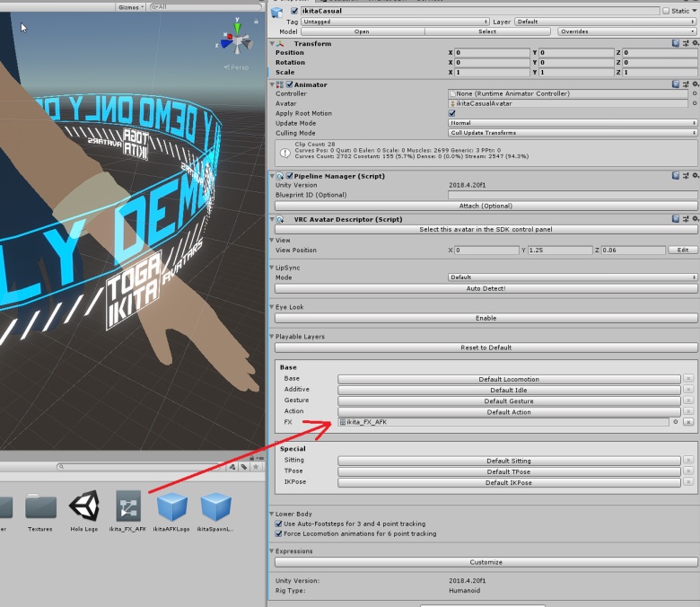Viewport: 700px width, 607px height.
Task: Open VRC Avatar Descriptor preset icon
Action: [686, 219]
